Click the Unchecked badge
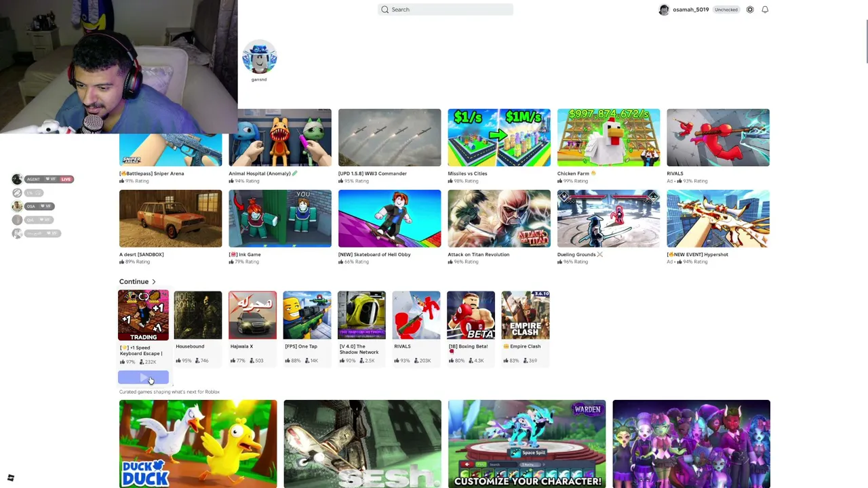Screen dimensions: 868x488 (x=726, y=9)
